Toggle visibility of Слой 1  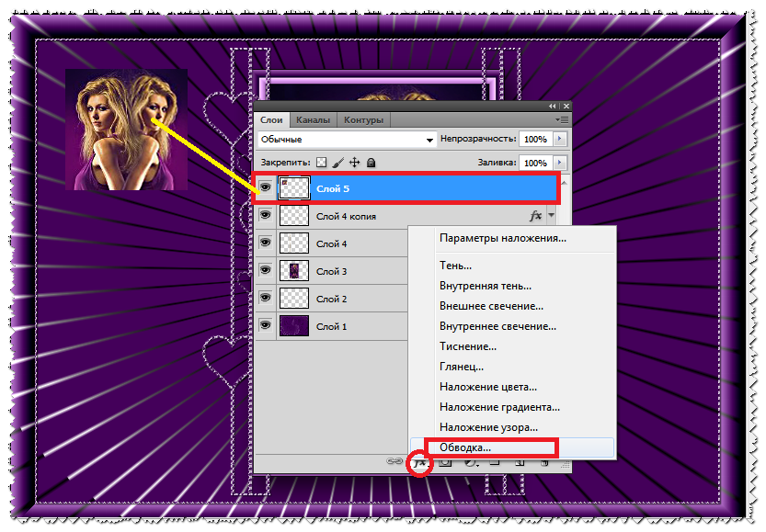265,325
